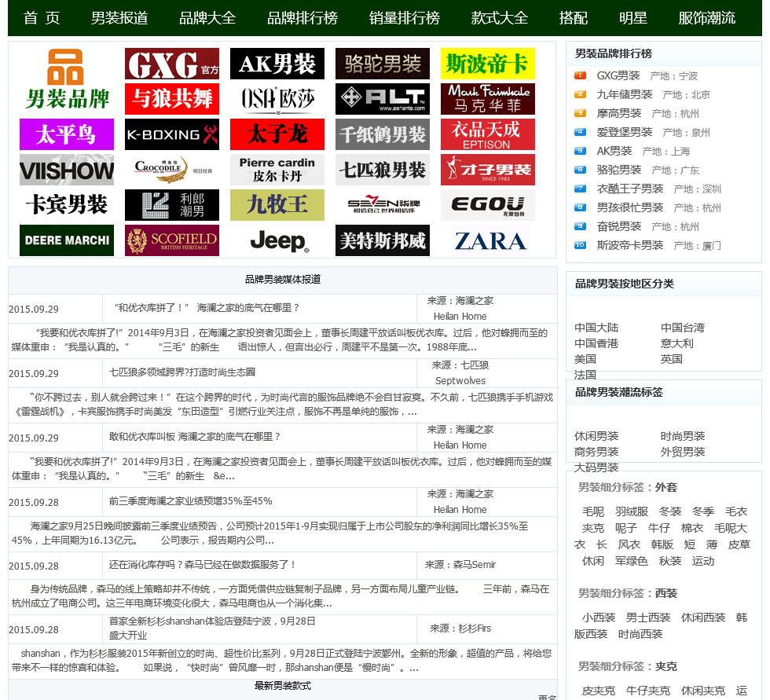Click the ALT brand logo
Image resolution: width=770 pixels, height=700 pixels.
(x=383, y=99)
